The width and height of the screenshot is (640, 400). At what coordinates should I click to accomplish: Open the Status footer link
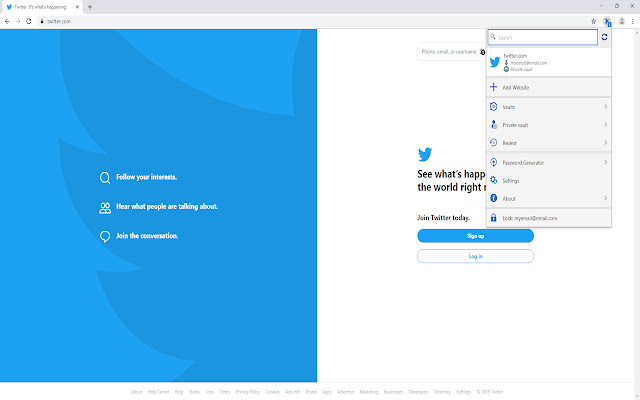(x=194, y=392)
